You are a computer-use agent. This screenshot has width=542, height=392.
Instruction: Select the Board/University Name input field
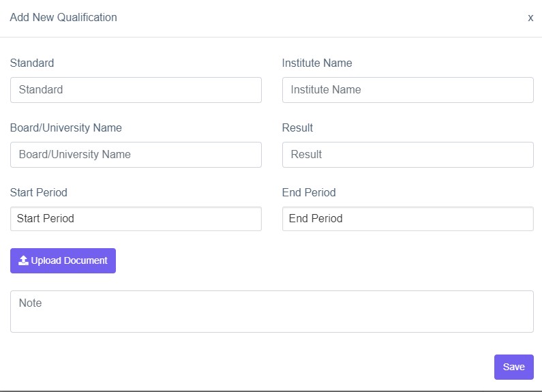(136, 155)
